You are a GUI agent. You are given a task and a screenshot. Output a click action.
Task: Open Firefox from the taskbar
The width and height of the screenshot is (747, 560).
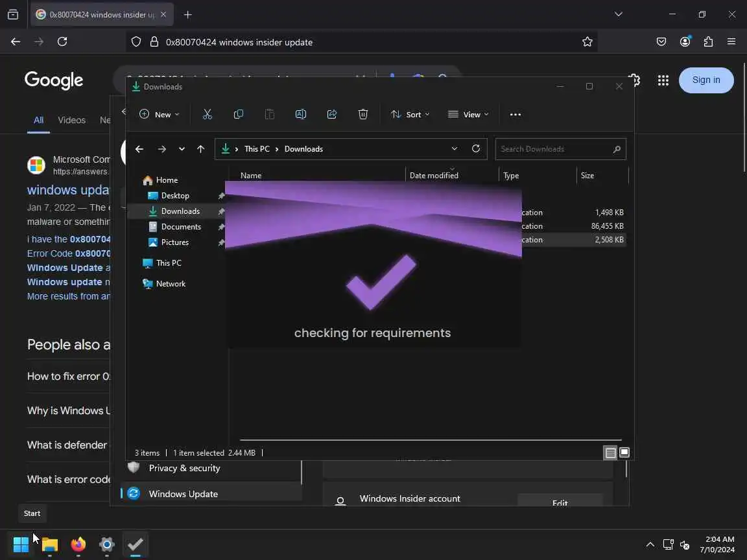click(x=78, y=544)
